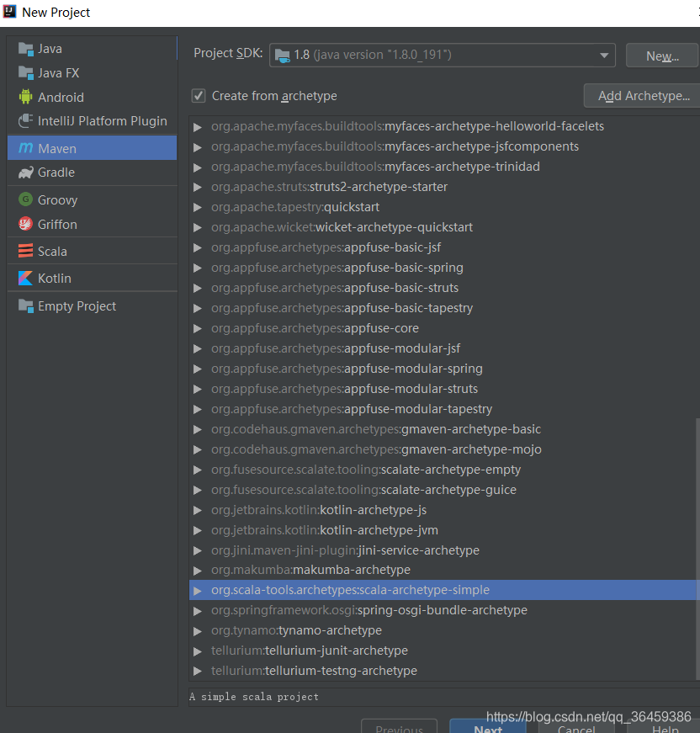Expand appfuse-core disclosure triangle
Screen dimensions: 700x733
click(198, 329)
